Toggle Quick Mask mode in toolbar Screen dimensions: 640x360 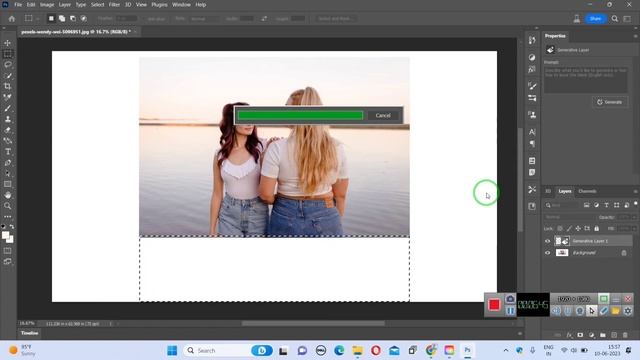tap(7, 251)
